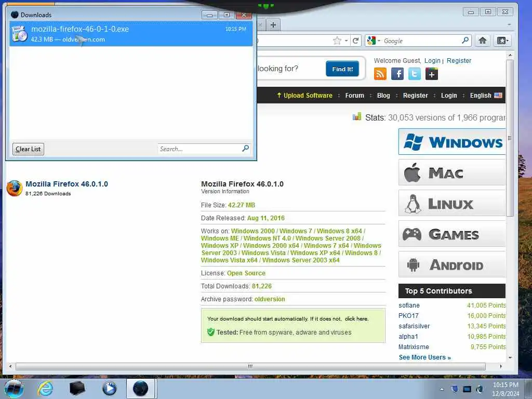Open the Mozilla Firefox 46.0.1.0 title link
Image resolution: width=532 pixels, height=399 pixels.
point(67,184)
